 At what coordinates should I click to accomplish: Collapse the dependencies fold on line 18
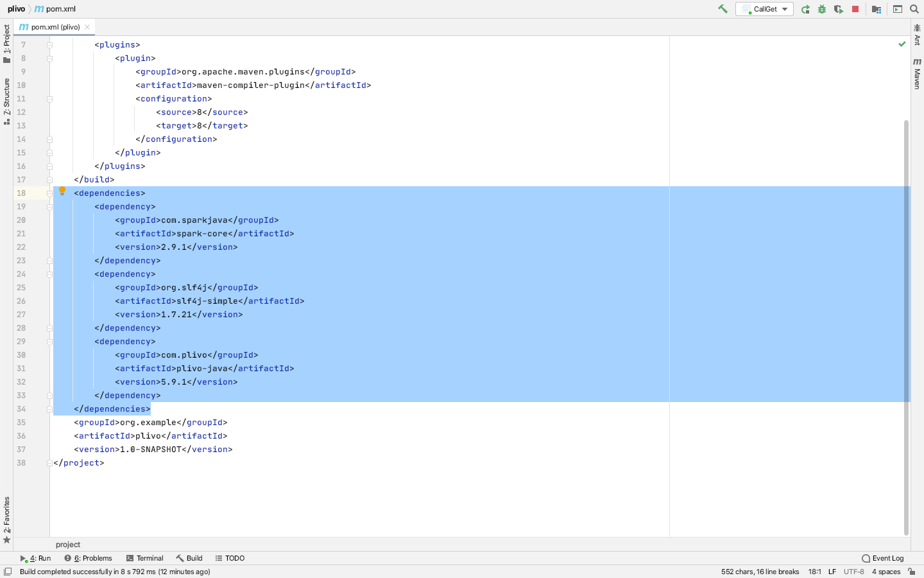[x=49, y=193]
